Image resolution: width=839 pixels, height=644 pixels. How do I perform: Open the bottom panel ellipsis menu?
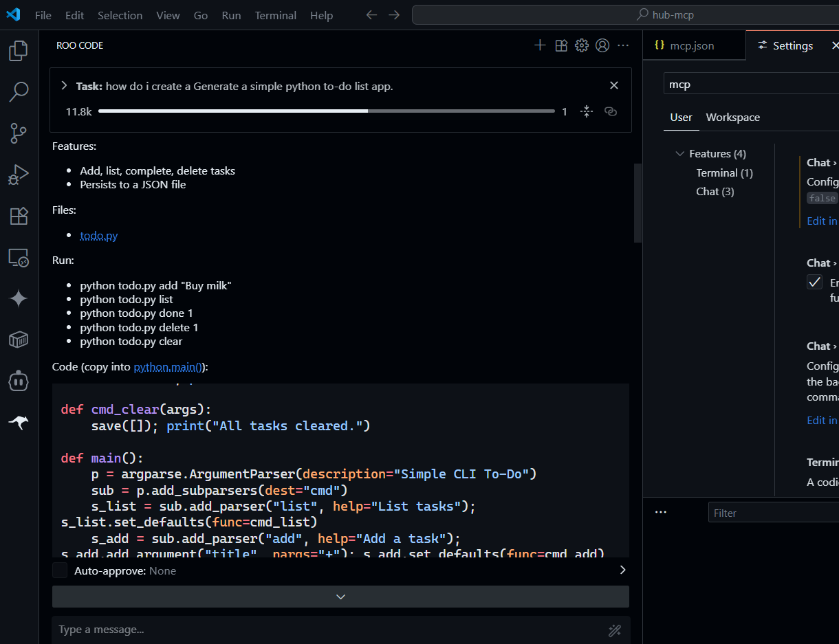tap(661, 513)
